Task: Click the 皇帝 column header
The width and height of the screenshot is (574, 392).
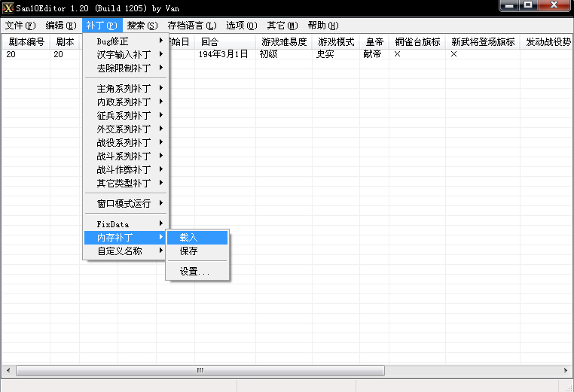Action: pos(374,42)
